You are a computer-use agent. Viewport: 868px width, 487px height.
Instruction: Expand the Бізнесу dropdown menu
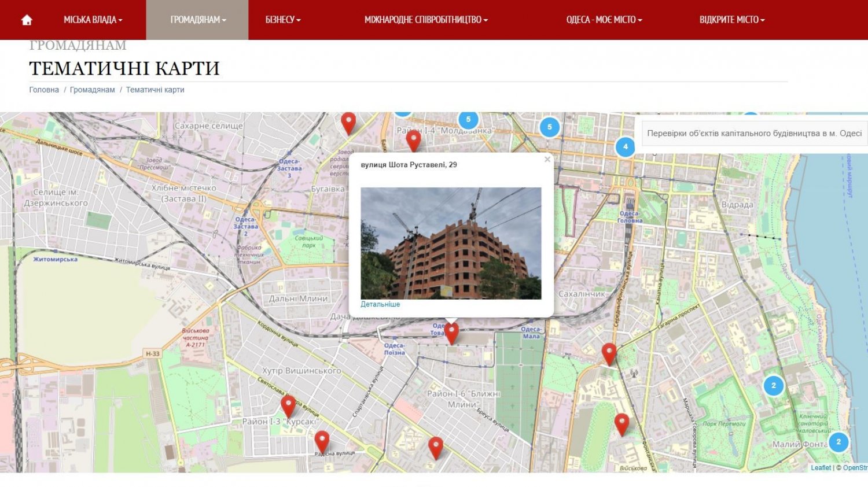tap(283, 20)
